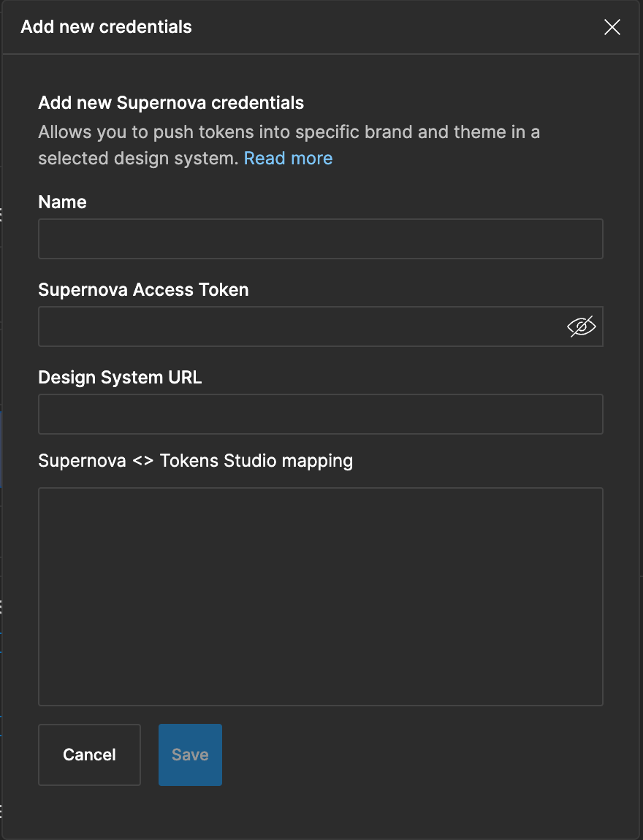
Task: Click the Supernova <> Tokens Studio mapping label
Action: pyautogui.click(x=196, y=461)
